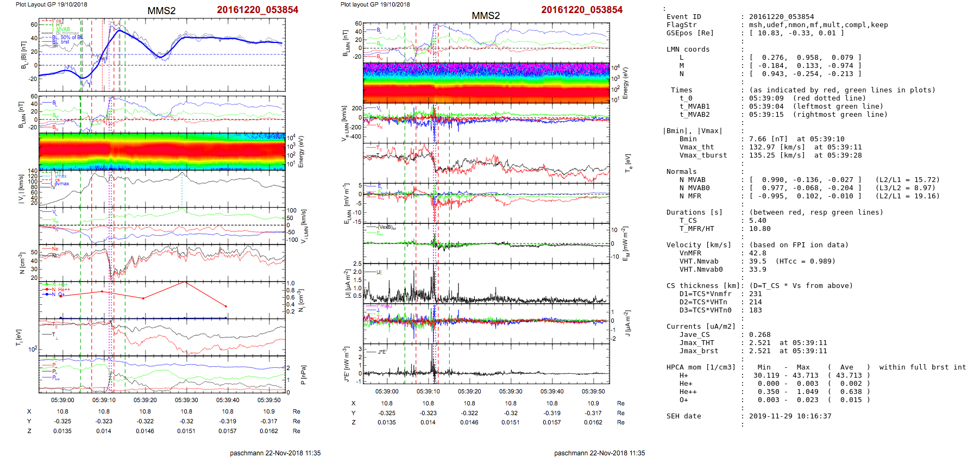Click the 'LMN coords' heading
980x457 pixels.
pos(688,49)
